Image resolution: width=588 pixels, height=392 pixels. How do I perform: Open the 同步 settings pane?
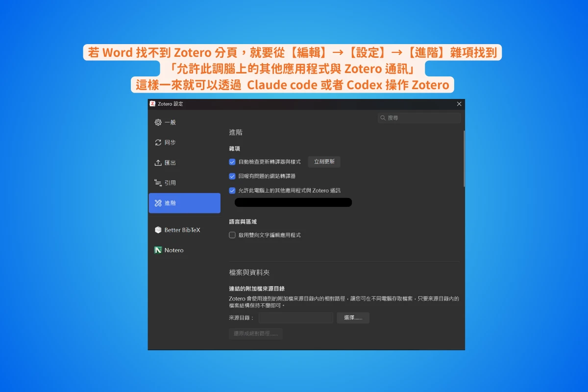(x=185, y=143)
